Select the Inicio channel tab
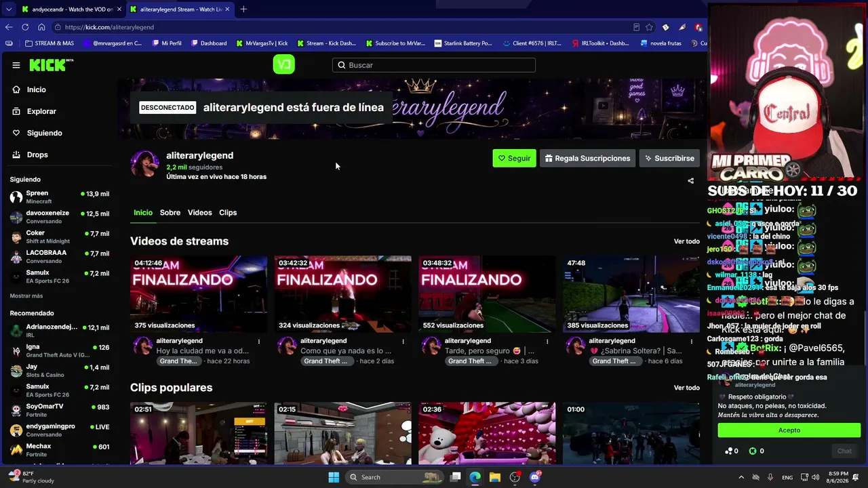This screenshot has width=868, height=488. pyautogui.click(x=143, y=212)
